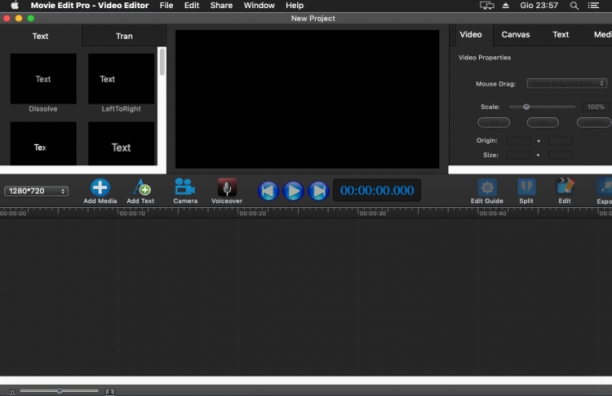Click the timeline zoom slider handle

click(59, 391)
